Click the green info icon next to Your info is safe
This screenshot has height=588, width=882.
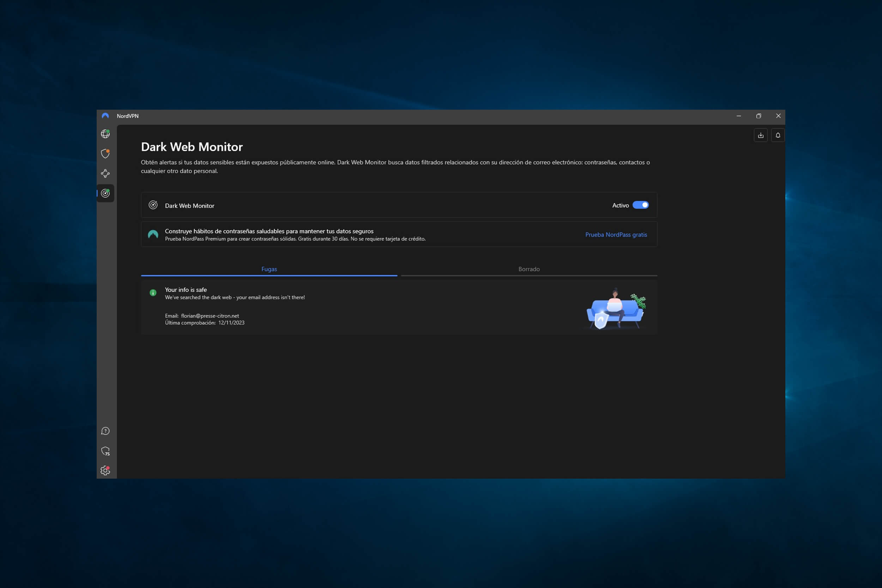153,293
